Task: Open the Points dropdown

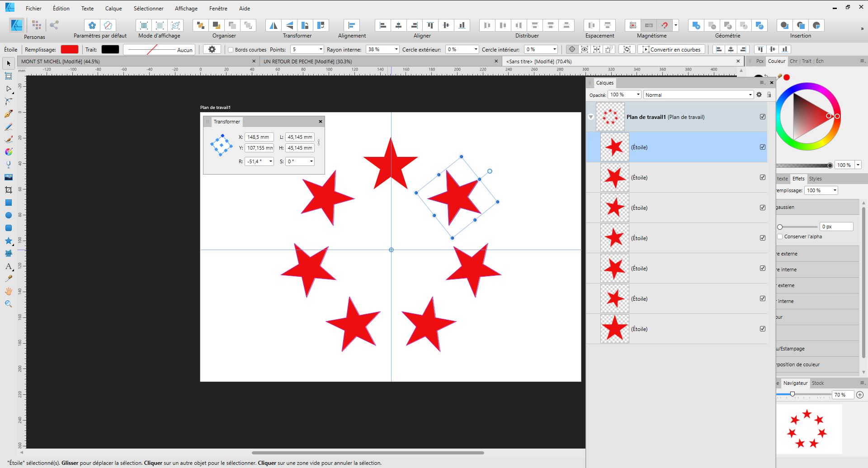Action: click(x=321, y=49)
